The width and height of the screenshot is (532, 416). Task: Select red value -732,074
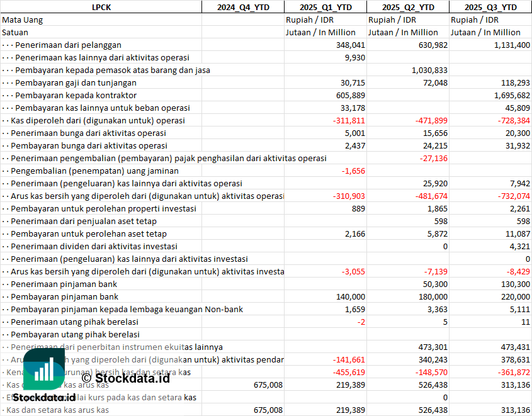click(514, 196)
